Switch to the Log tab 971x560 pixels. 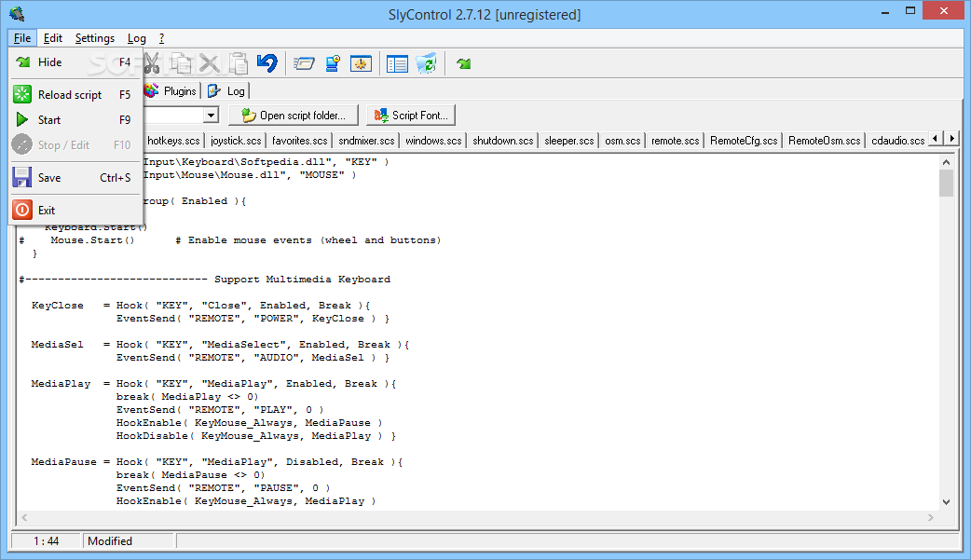226,91
